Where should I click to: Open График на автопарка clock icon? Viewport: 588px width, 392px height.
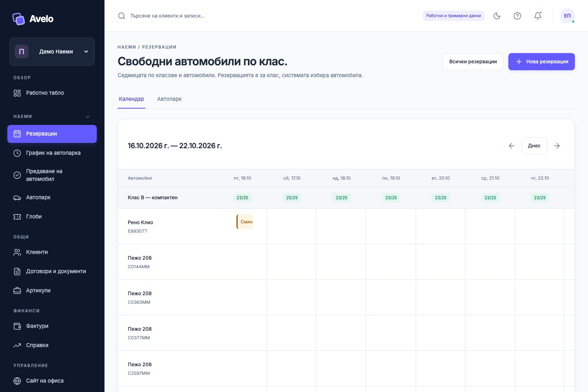pyautogui.click(x=17, y=153)
